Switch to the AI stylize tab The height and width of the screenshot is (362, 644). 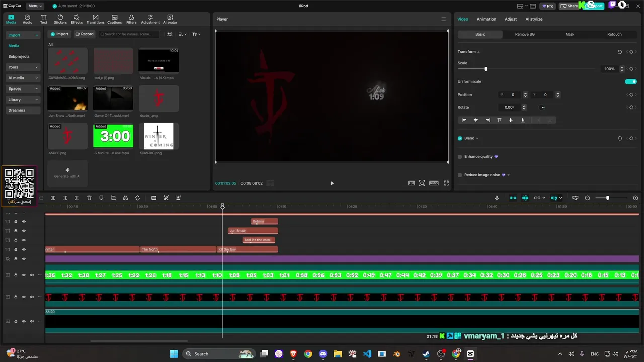pyautogui.click(x=534, y=19)
